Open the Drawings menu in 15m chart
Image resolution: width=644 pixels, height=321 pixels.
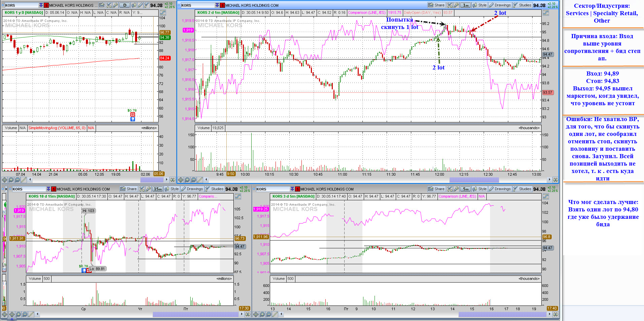[192, 189]
